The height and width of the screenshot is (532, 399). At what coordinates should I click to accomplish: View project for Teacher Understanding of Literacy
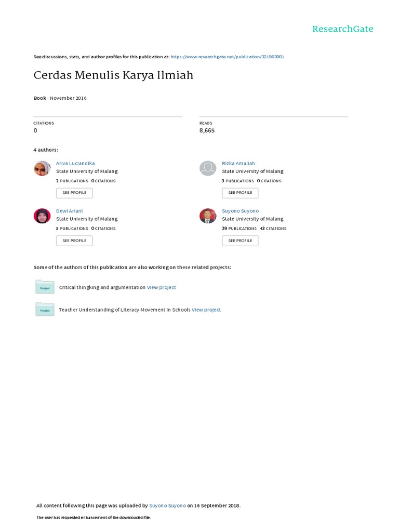click(x=206, y=310)
